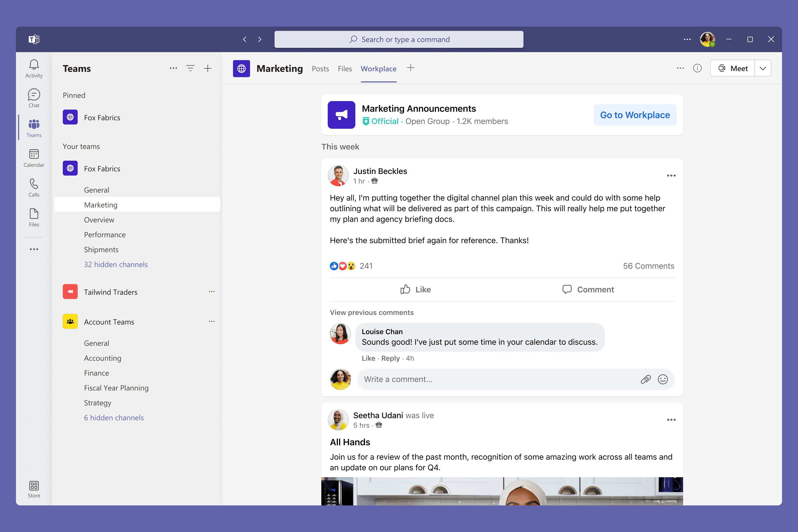
Task: Switch to the Posts tab
Action: (x=320, y=68)
